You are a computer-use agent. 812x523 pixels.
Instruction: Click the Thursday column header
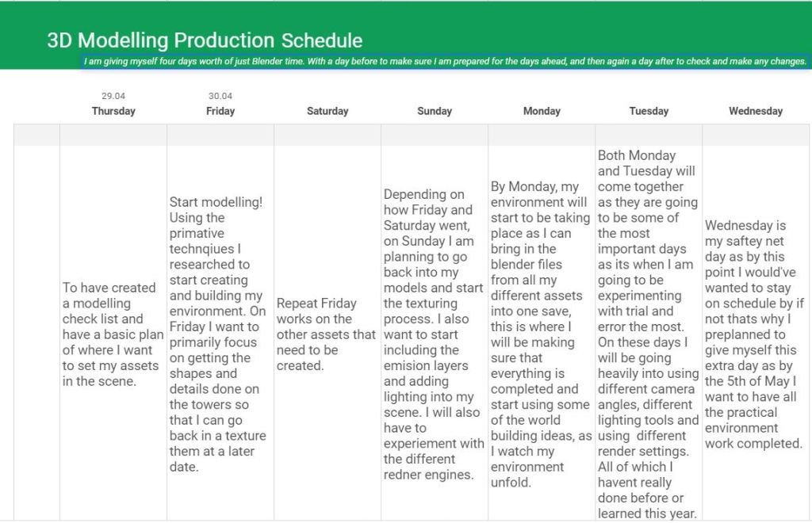coord(113,112)
